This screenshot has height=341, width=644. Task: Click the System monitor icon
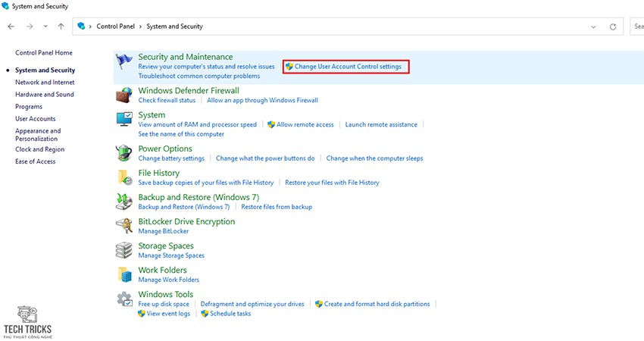pyautogui.click(x=124, y=119)
